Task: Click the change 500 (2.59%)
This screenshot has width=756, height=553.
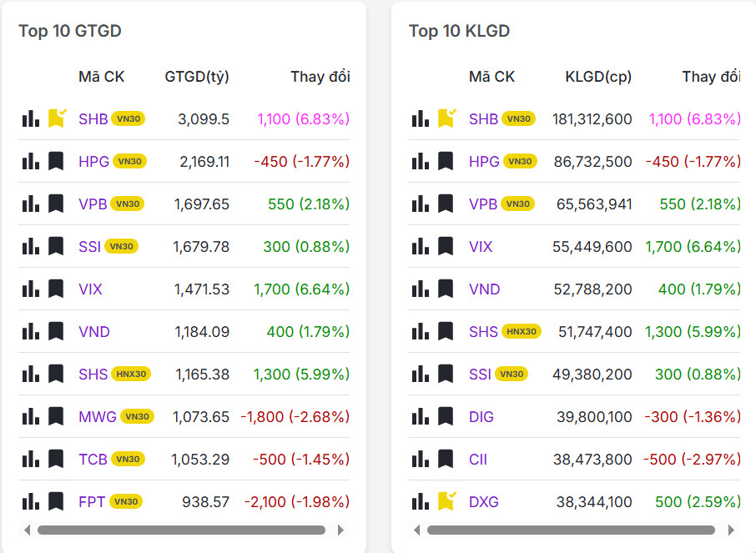Action: (x=698, y=501)
